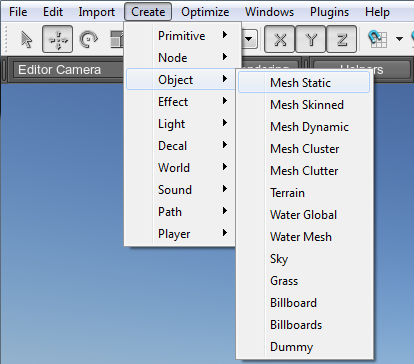Open the Editor Camera selector
The width and height of the screenshot is (414, 364).
coord(68,70)
